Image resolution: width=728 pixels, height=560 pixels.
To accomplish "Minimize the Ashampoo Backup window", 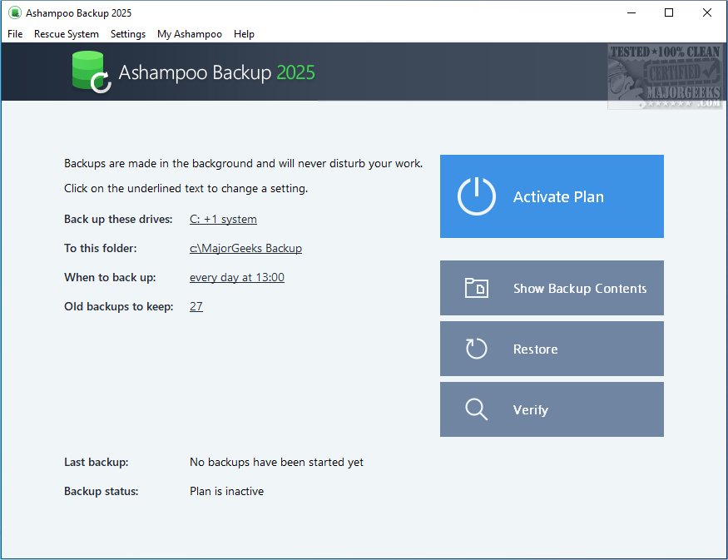I will (631, 12).
